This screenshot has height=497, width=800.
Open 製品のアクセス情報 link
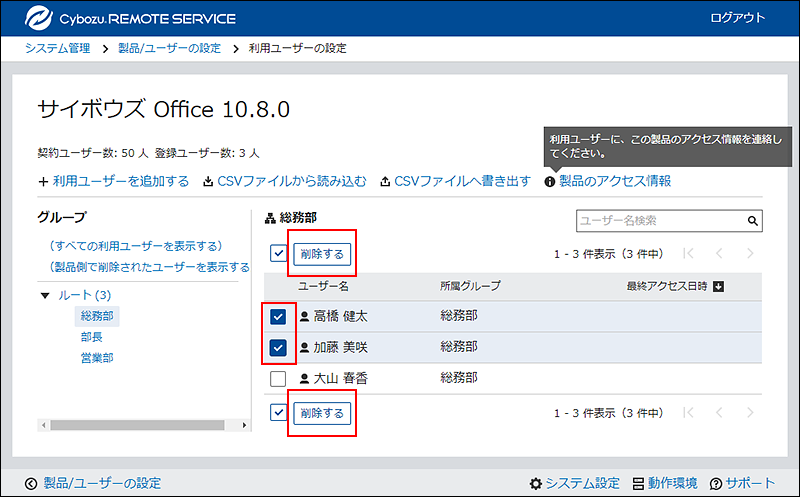(615, 181)
